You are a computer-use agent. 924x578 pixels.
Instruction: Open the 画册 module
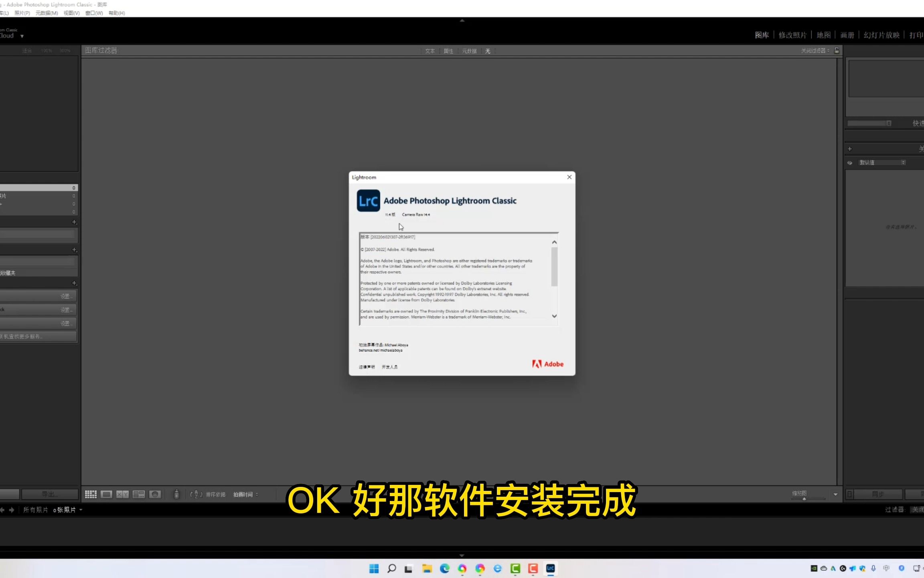pyautogui.click(x=847, y=35)
